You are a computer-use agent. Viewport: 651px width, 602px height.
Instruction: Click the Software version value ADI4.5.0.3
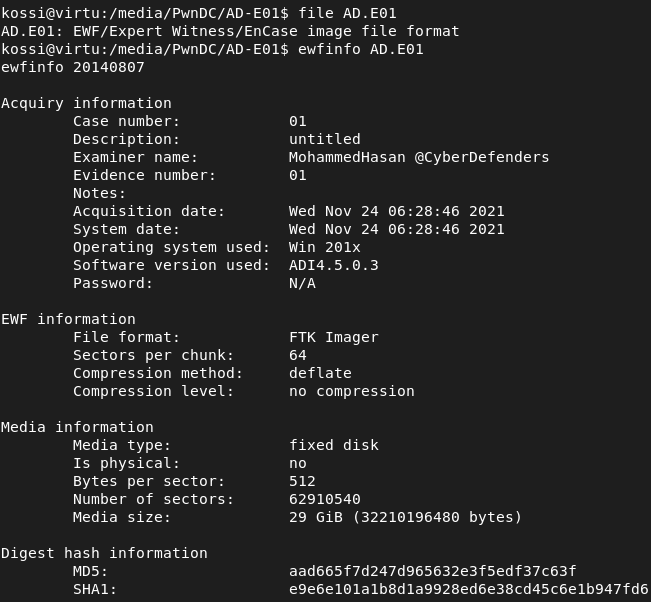[333, 265]
